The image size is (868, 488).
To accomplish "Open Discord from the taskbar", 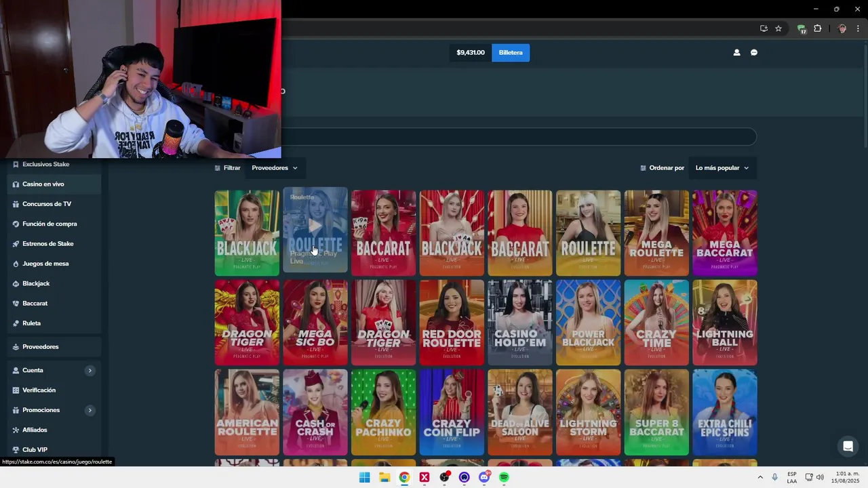I will click(x=484, y=477).
